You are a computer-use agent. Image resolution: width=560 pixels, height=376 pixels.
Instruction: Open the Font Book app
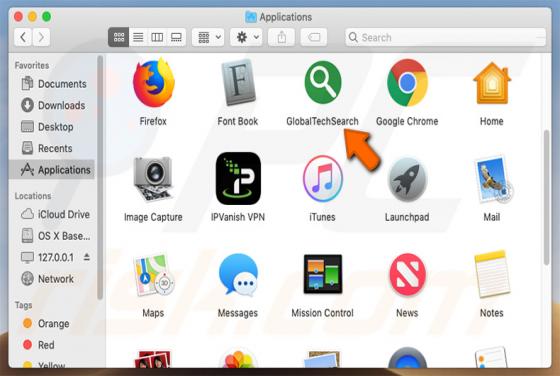tap(238, 83)
